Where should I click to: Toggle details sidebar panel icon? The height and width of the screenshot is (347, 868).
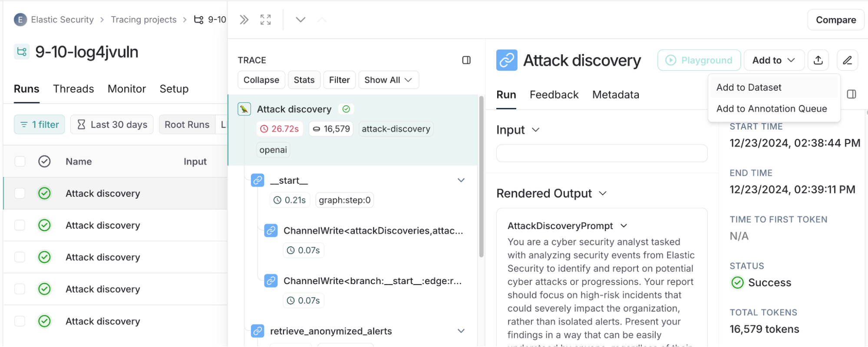click(x=851, y=94)
